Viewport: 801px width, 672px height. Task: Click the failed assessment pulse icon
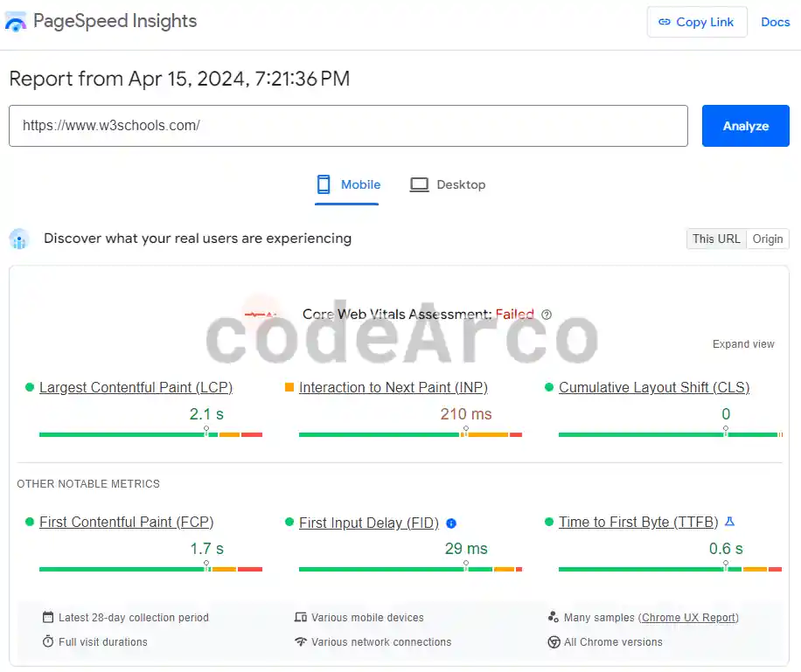(260, 315)
